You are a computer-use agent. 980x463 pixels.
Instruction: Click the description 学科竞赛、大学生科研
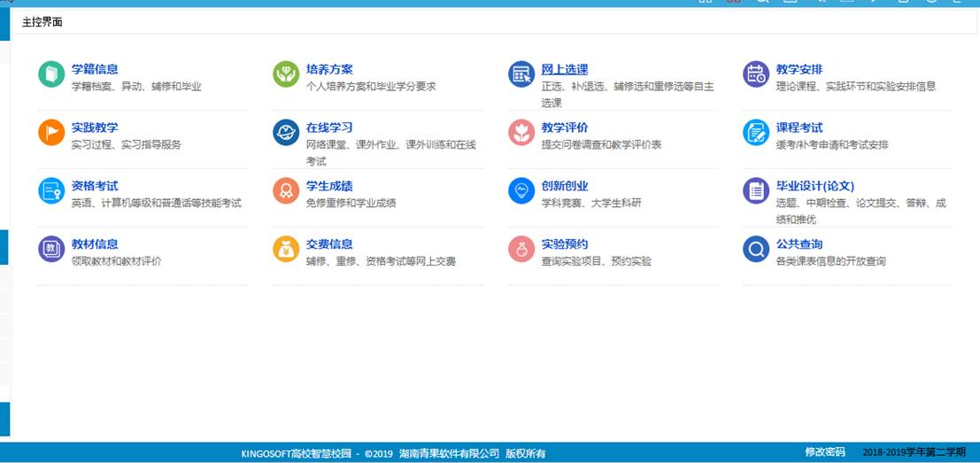(x=591, y=203)
